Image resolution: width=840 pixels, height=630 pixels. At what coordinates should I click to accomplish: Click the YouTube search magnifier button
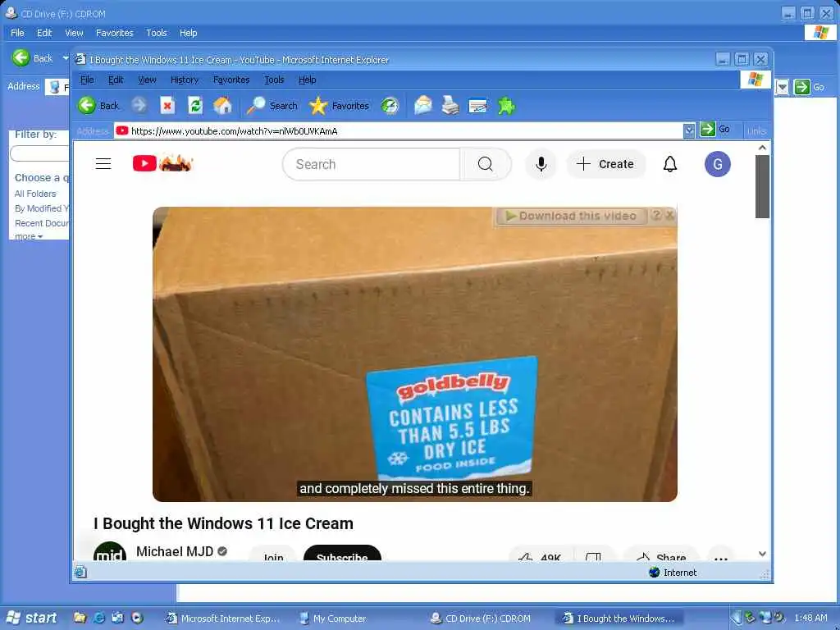(x=486, y=164)
